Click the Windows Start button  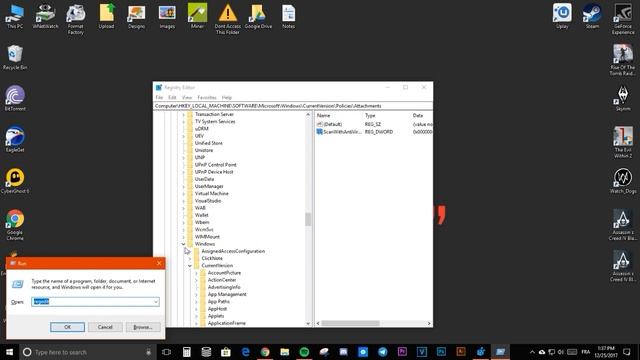point(9,352)
